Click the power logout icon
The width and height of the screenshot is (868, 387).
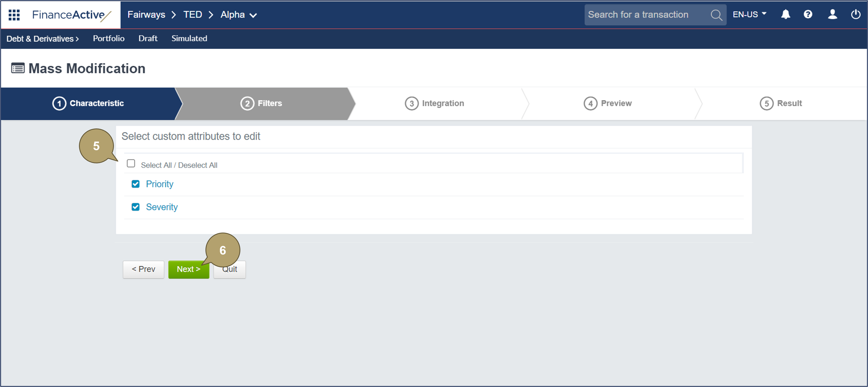[855, 14]
